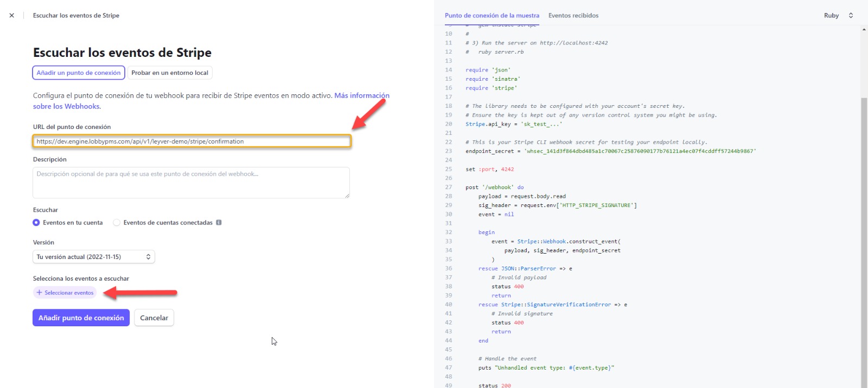Screen dimensions: 868x388
Task: Close the Escuchar los eventos de Stripe panel
Action: pos(12,15)
